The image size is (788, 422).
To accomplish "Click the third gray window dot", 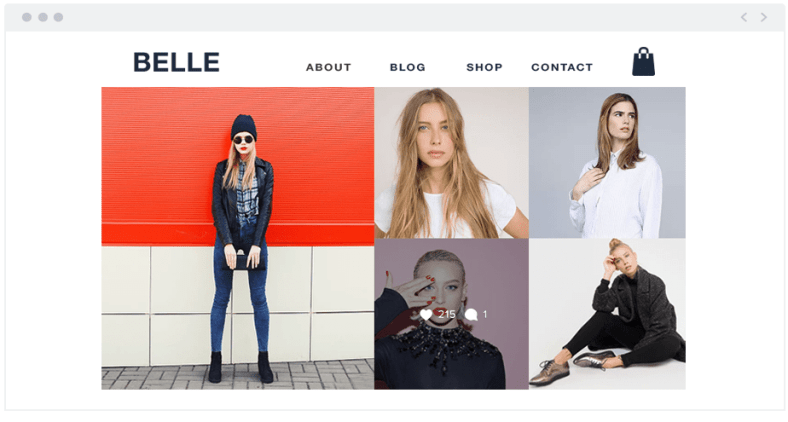I will (x=58, y=17).
